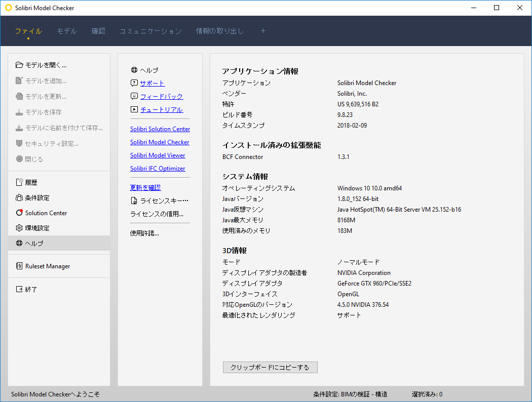Screen dimensions: 532x402
Task: Click the 条件設定 roles icon
Action: coord(19,197)
